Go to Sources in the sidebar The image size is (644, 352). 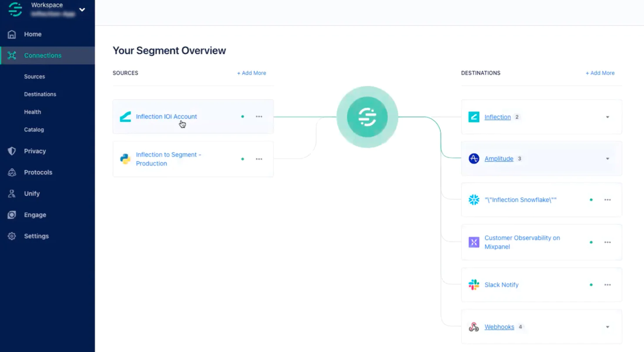[34, 76]
